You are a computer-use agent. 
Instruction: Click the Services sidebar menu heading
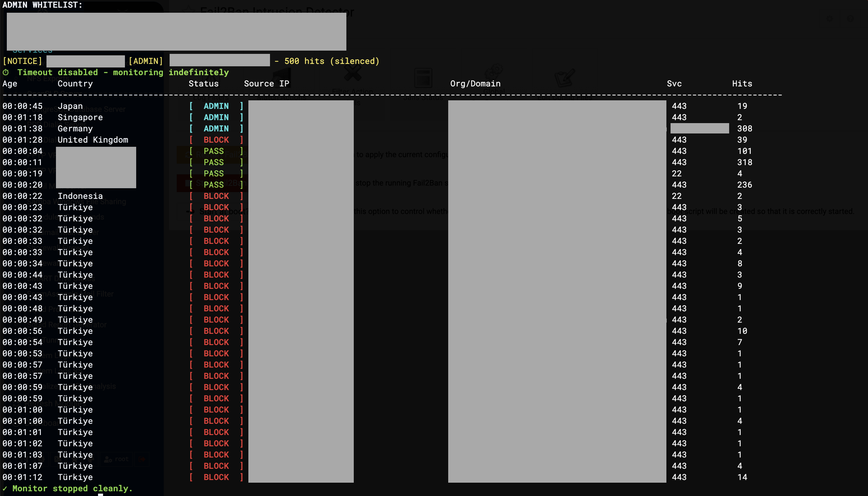(33, 51)
